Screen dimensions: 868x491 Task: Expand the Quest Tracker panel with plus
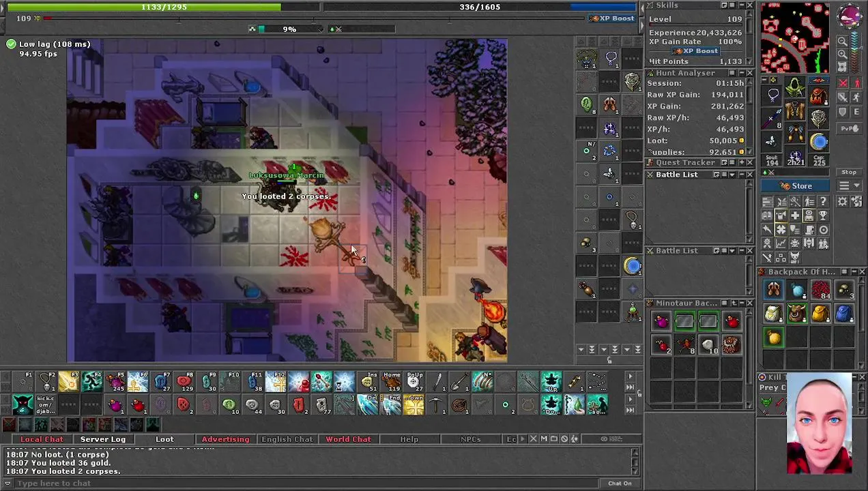click(741, 162)
